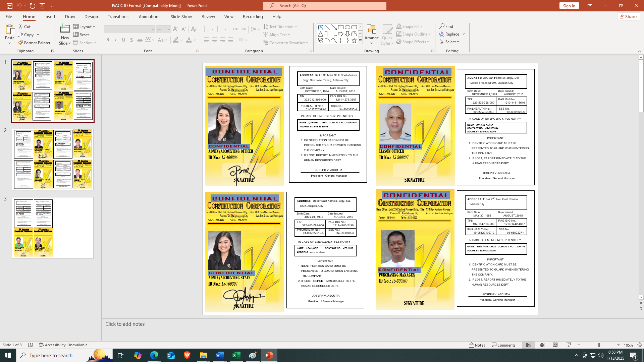The height and width of the screenshot is (362, 644).
Task: Open Slide Sorter view in status bar
Action: (542, 345)
